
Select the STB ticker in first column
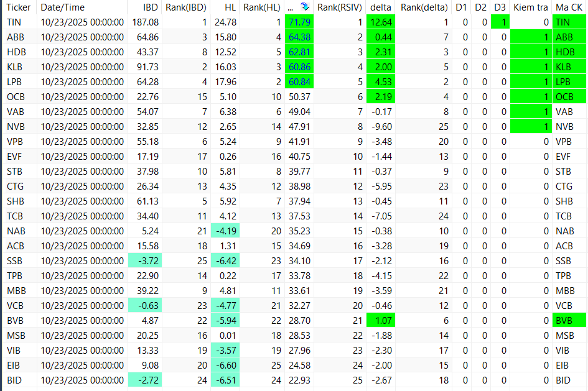pos(15,172)
